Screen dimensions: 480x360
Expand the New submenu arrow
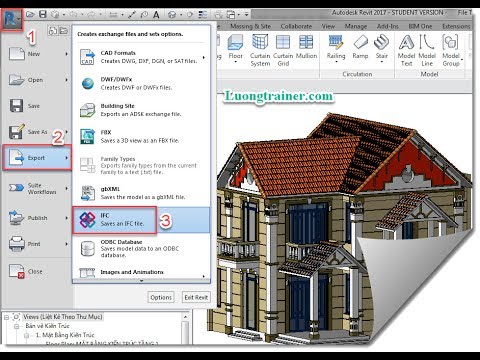point(66,54)
